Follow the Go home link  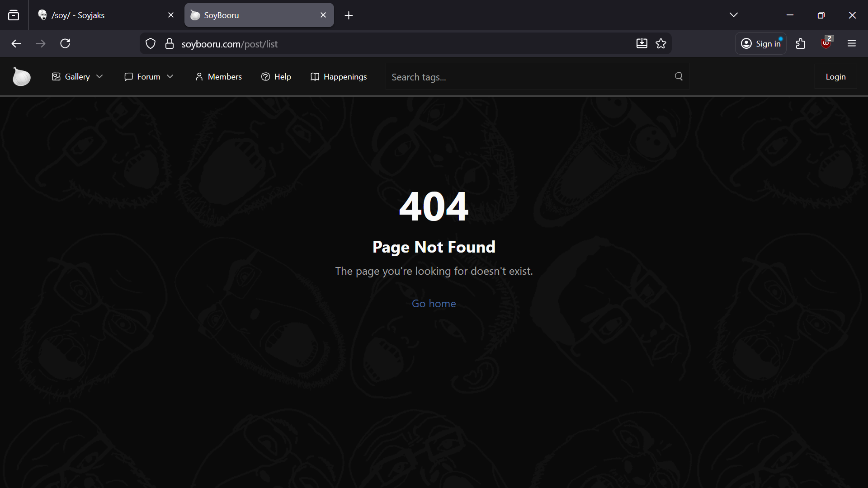[x=434, y=304]
